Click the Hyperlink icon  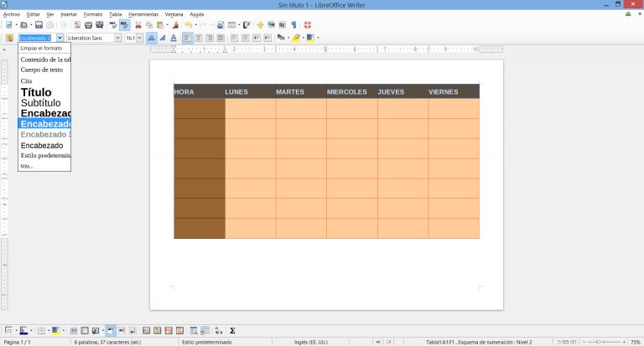tap(221, 25)
